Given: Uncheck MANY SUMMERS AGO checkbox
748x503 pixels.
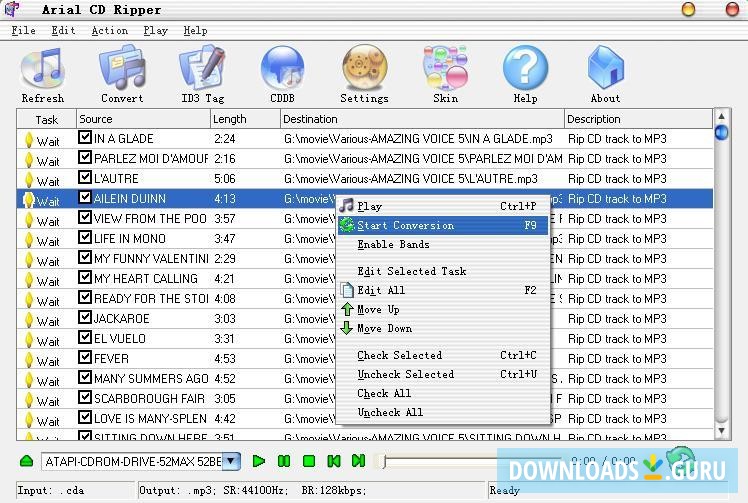Looking at the screenshot, I should coord(84,377).
